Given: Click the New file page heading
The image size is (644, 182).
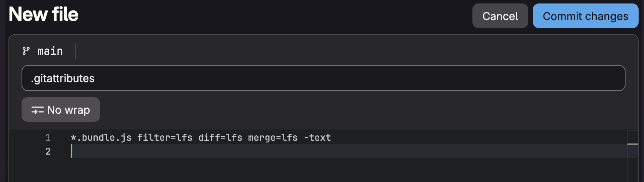Looking at the screenshot, I should 43,15.
